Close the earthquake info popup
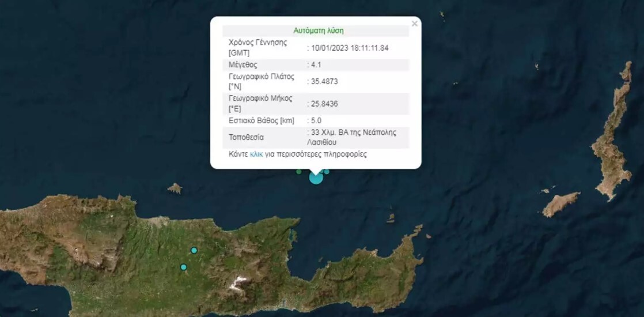 coord(414,24)
